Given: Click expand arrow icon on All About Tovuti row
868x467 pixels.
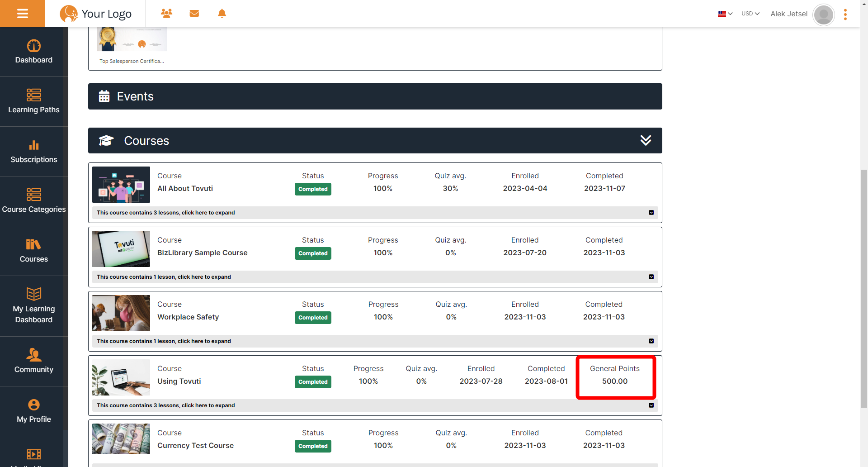Looking at the screenshot, I should (651, 213).
